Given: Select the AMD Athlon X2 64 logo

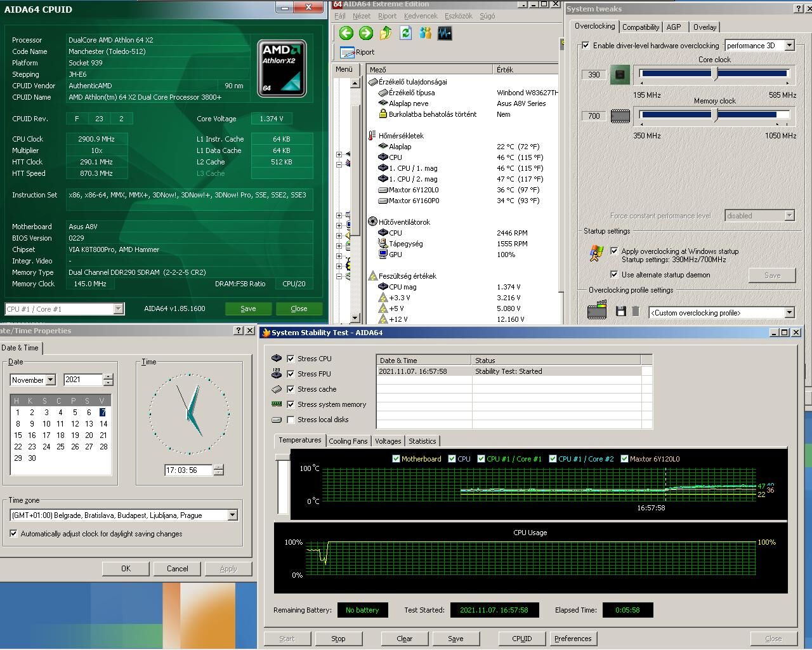Looking at the screenshot, I should (282, 69).
